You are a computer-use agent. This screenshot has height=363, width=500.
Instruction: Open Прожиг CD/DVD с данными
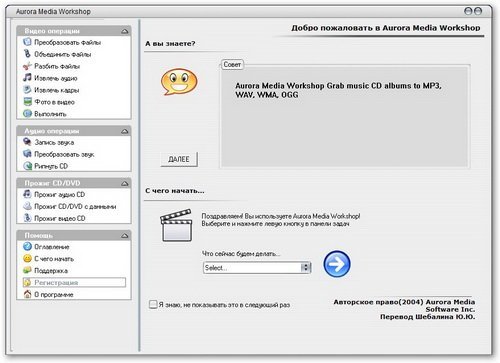tap(75, 206)
